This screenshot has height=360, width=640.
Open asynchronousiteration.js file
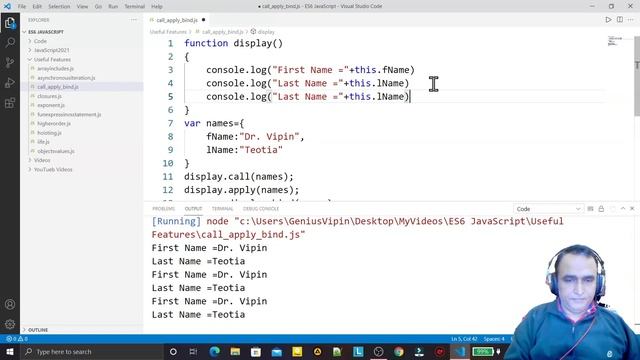point(66,78)
